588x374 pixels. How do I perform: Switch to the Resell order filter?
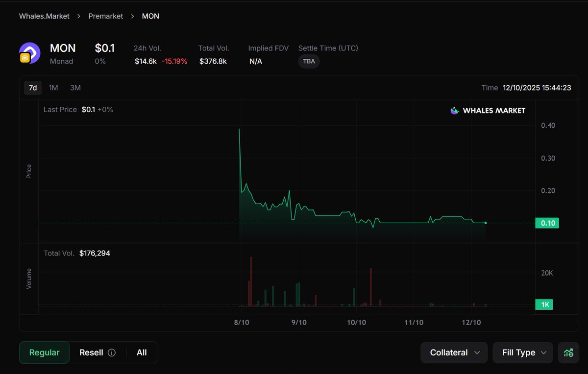pyautogui.click(x=91, y=352)
